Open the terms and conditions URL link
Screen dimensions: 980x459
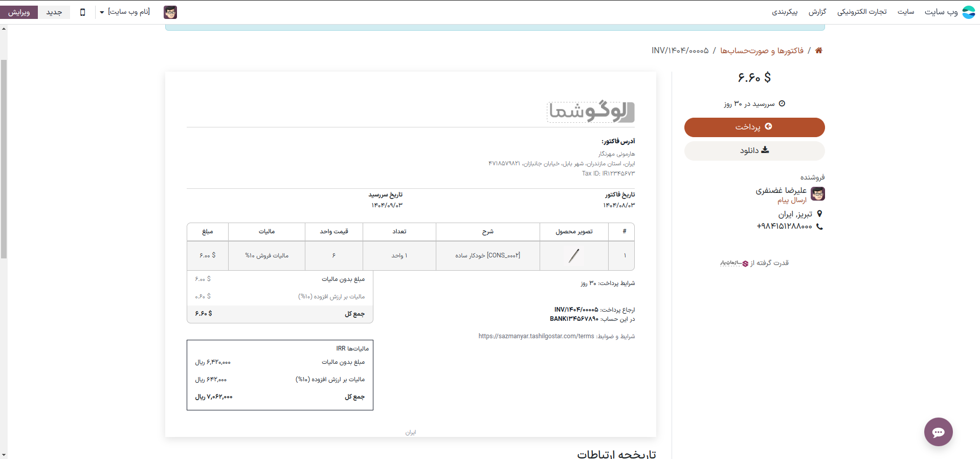pyautogui.click(x=536, y=336)
